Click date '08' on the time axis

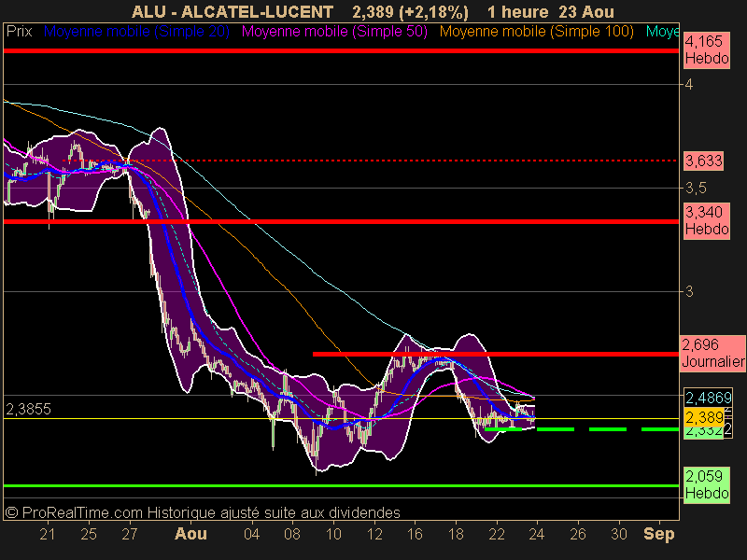(x=292, y=534)
